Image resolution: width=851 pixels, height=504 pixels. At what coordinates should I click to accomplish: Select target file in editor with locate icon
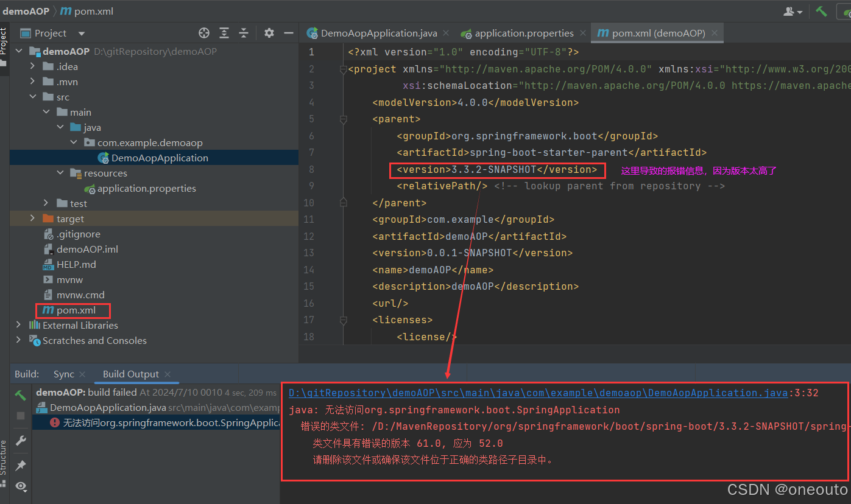pyautogui.click(x=204, y=33)
